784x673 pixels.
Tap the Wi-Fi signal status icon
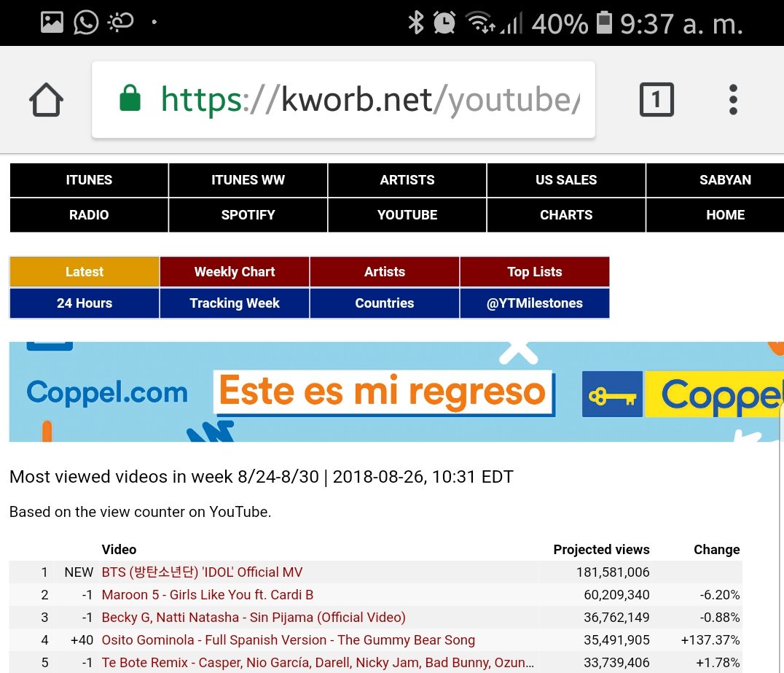point(480,23)
